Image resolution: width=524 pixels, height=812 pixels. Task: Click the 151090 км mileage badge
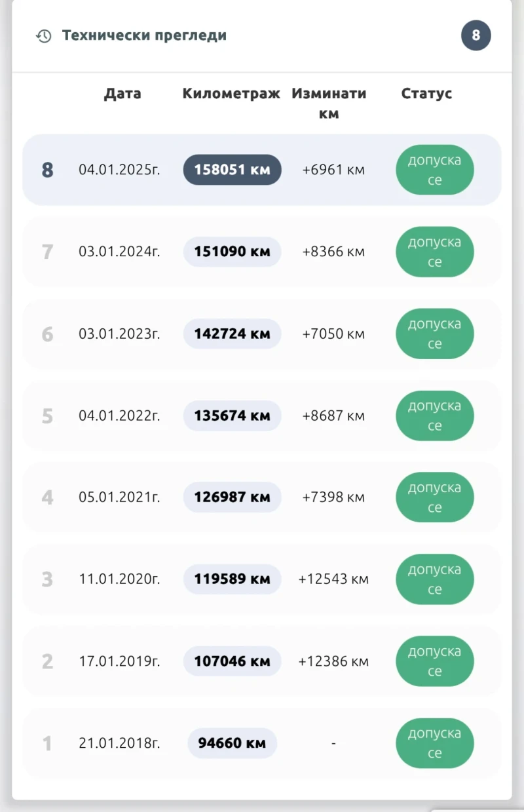[232, 252]
